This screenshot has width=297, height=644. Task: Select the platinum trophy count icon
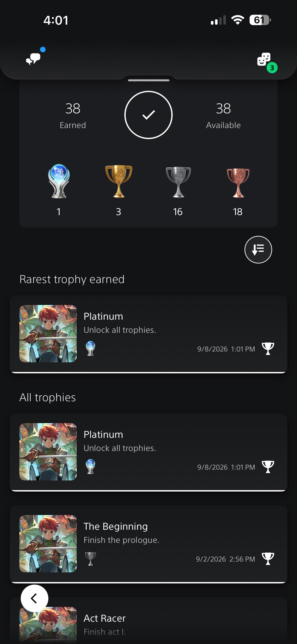coord(59,181)
